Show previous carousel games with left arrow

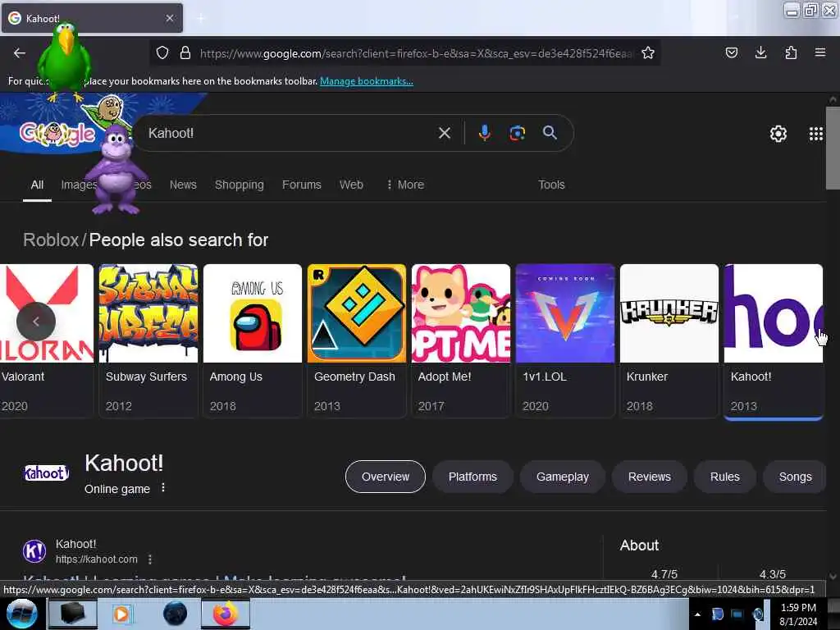tap(36, 322)
